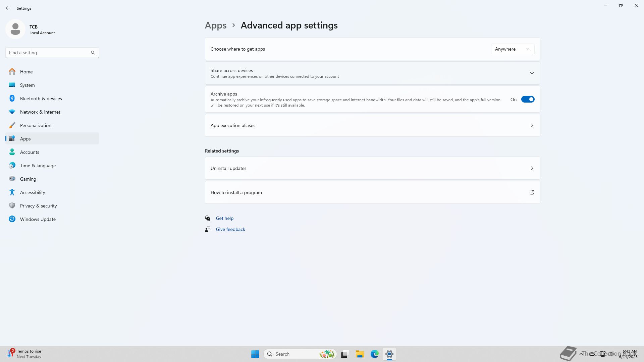
Task: Open Bluetooth & devices settings
Action: (x=41, y=99)
